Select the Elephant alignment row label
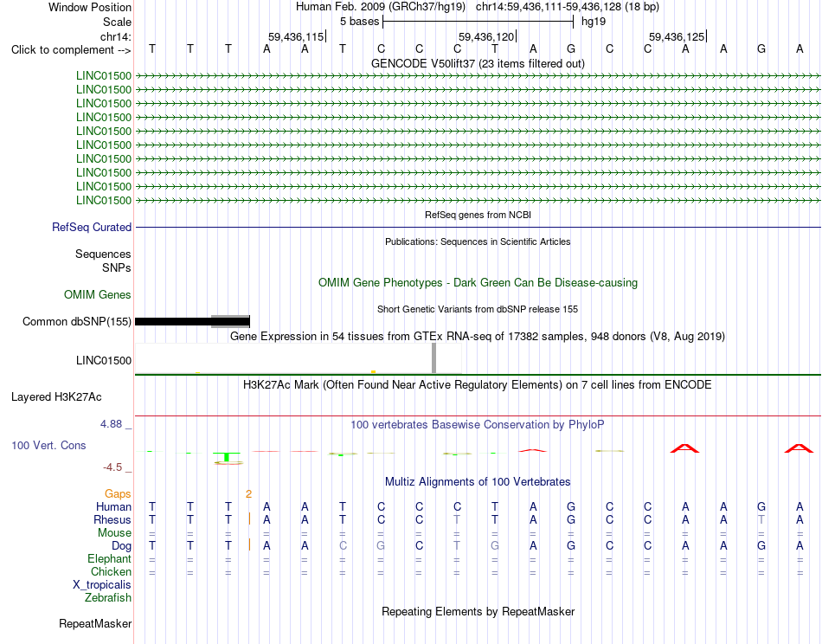This screenshot has height=644, width=822. [110, 558]
